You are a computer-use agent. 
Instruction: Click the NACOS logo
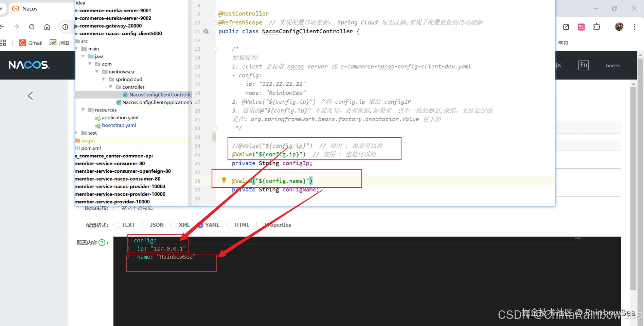[x=29, y=65]
